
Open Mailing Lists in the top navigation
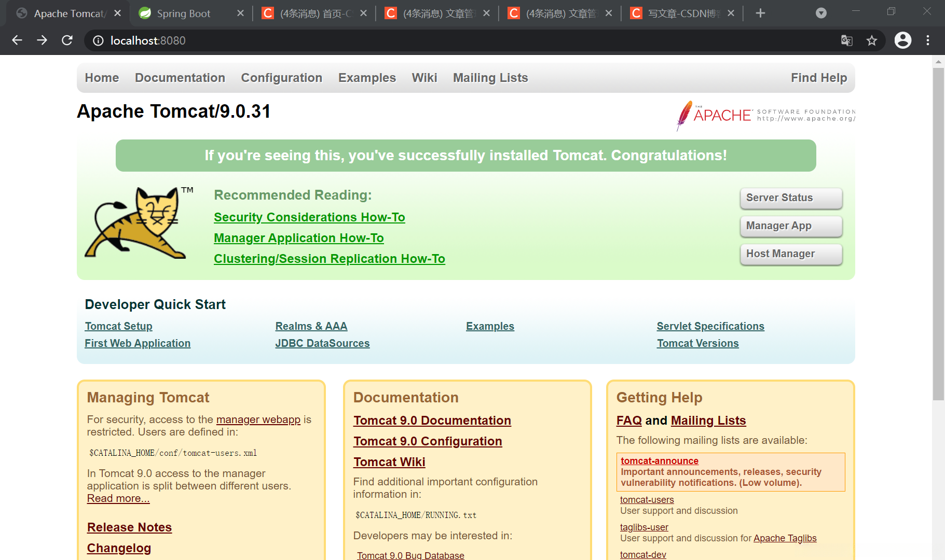click(490, 78)
